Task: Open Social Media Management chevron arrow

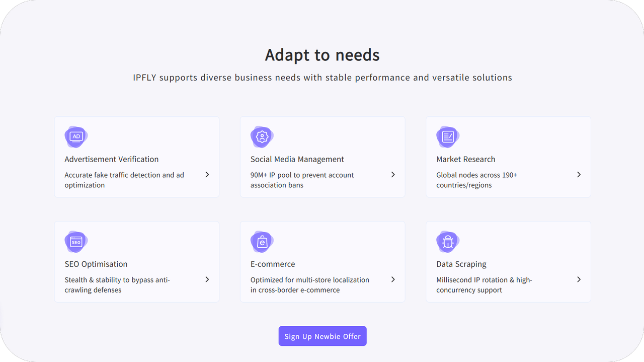Action: (x=393, y=175)
